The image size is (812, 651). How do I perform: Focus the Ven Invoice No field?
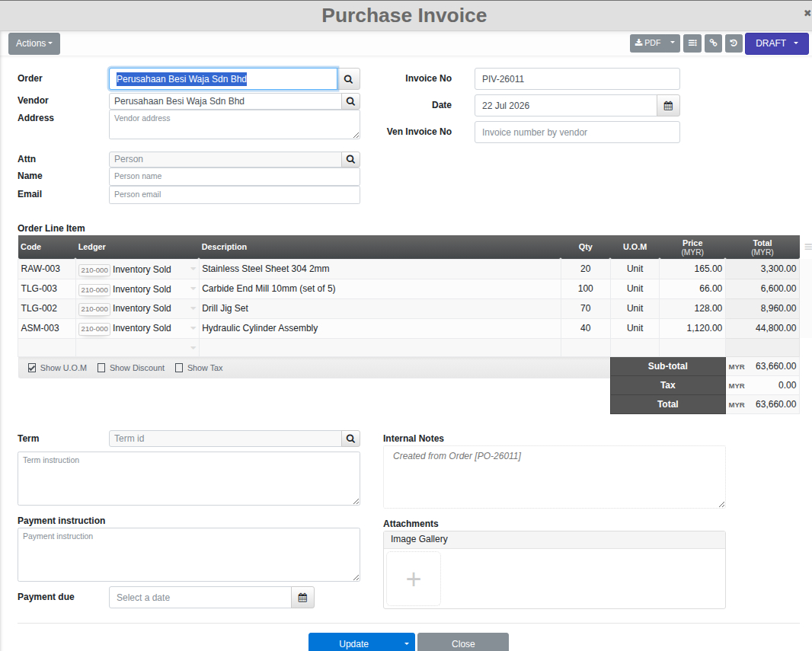point(577,132)
